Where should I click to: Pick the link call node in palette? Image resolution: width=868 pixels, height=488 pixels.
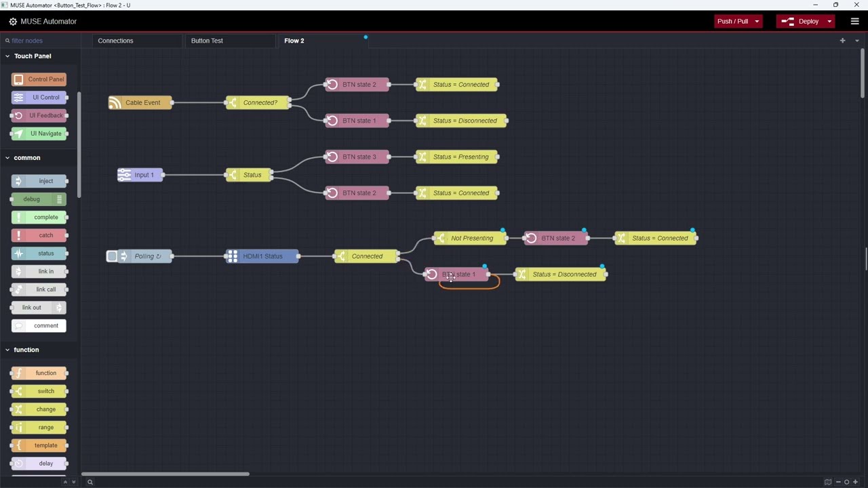(x=39, y=289)
